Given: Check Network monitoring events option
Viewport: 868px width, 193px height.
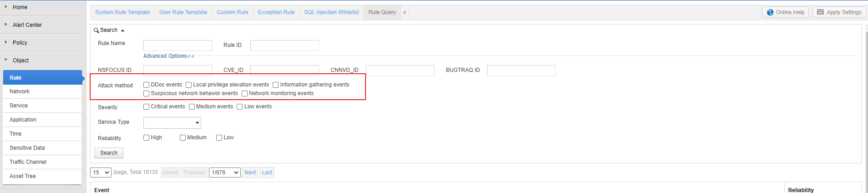Looking at the screenshot, I should pyautogui.click(x=244, y=93).
